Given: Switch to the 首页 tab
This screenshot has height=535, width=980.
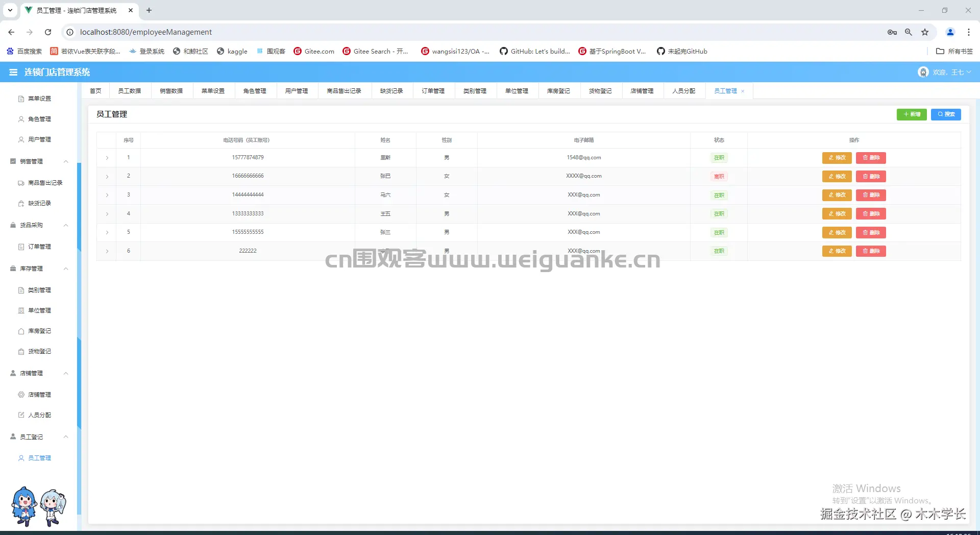Looking at the screenshot, I should [x=95, y=91].
